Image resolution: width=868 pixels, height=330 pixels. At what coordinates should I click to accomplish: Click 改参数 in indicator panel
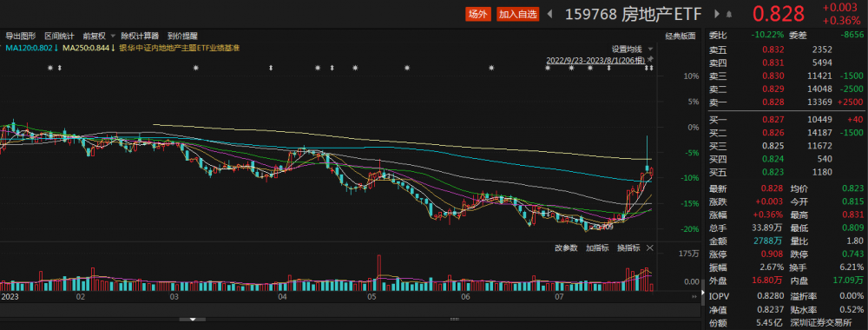[566, 247]
